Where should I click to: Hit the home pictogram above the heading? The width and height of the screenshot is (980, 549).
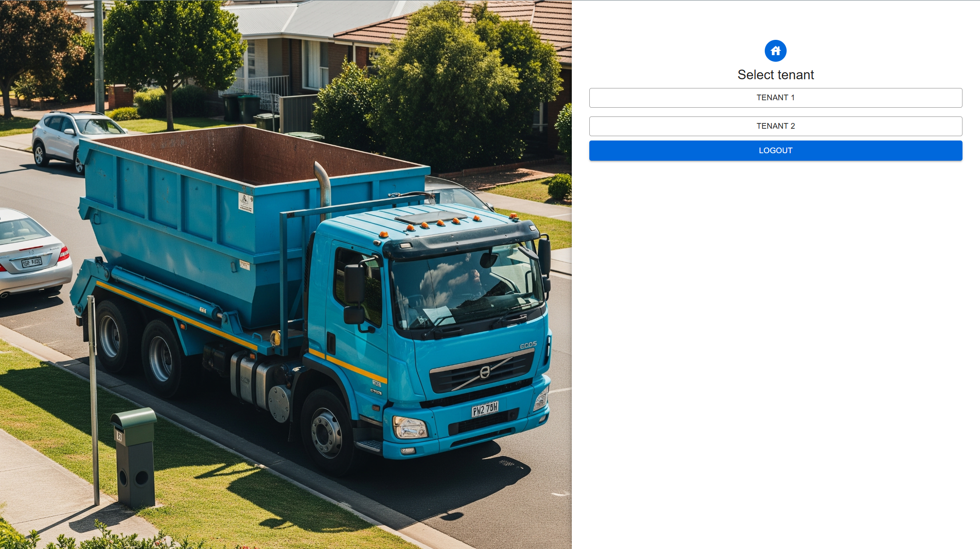click(x=775, y=50)
